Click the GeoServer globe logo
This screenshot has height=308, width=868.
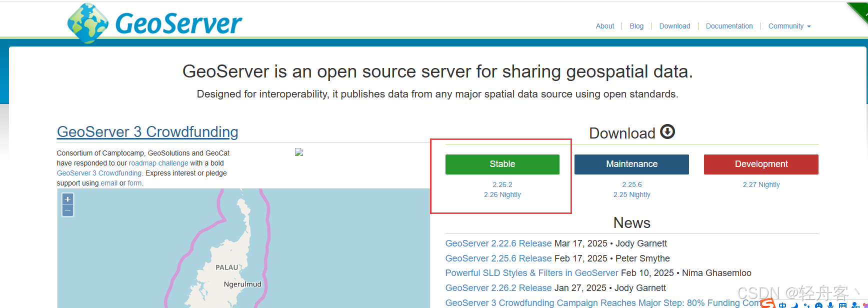coord(88,23)
